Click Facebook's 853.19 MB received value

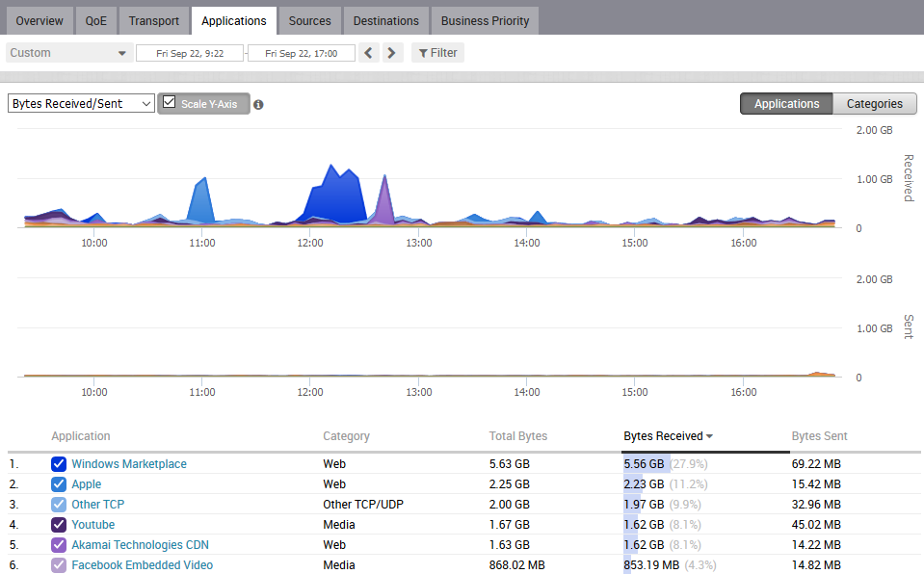pyautogui.click(x=651, y=565)
